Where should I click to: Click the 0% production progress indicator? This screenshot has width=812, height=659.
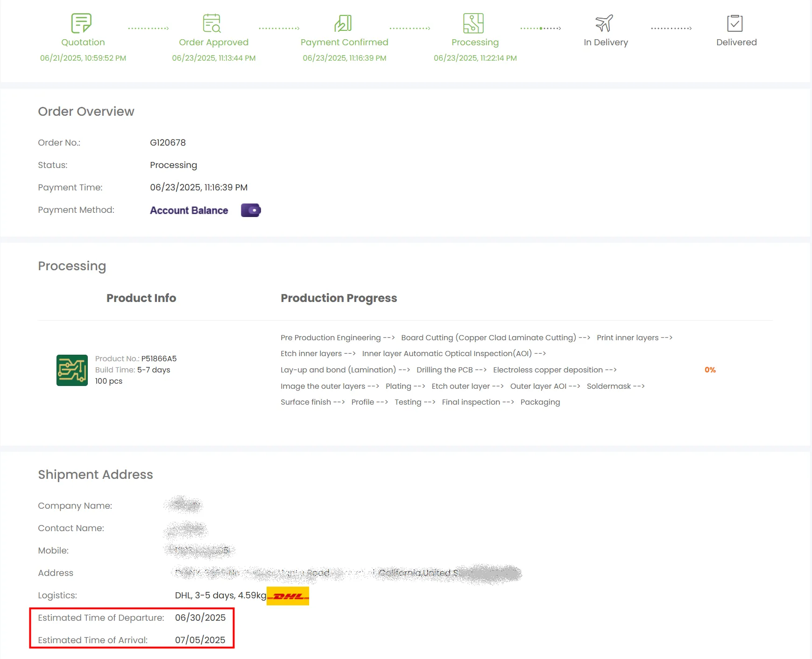click(x=710, y=370)
